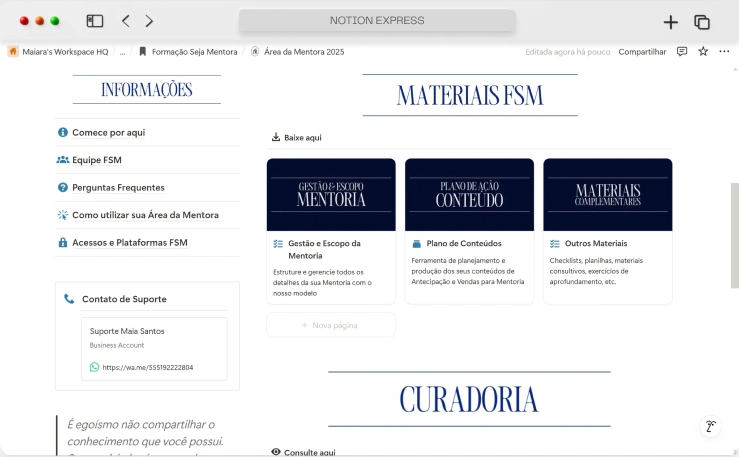This screenshot has width=739, height=457.
Task: Show tab overview icon
Action: click(702, 22)
